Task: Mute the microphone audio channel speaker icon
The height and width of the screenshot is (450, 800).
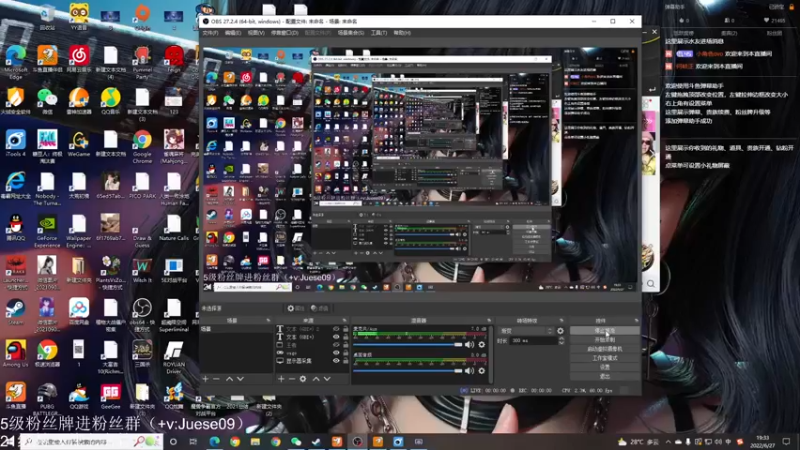Action: pyautogui.click(x=469, y=345)
